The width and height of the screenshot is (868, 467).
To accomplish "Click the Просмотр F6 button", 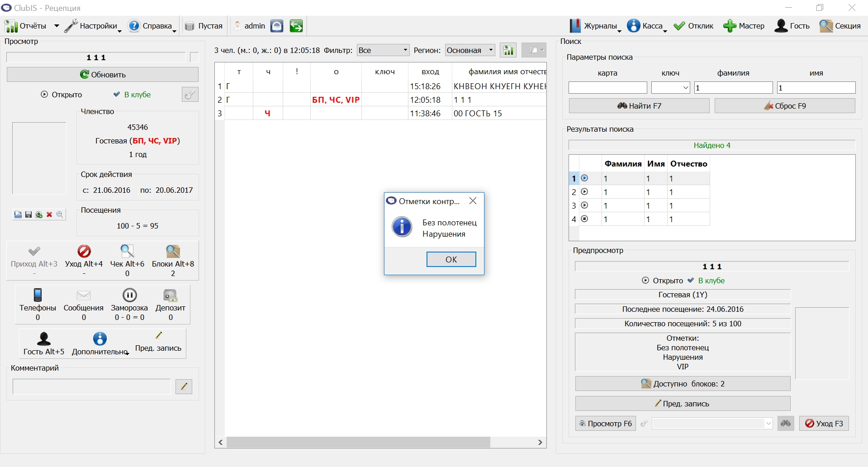I will 606,424.
